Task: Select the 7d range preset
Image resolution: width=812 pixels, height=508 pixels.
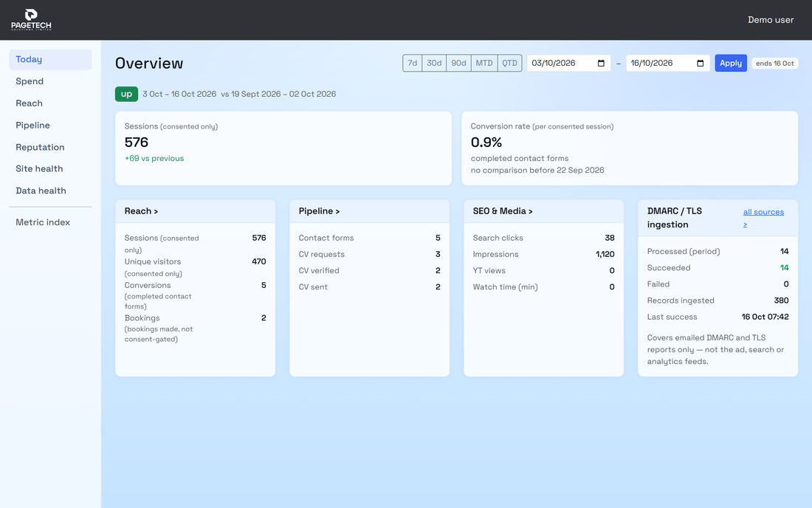Action: (412, 63)
